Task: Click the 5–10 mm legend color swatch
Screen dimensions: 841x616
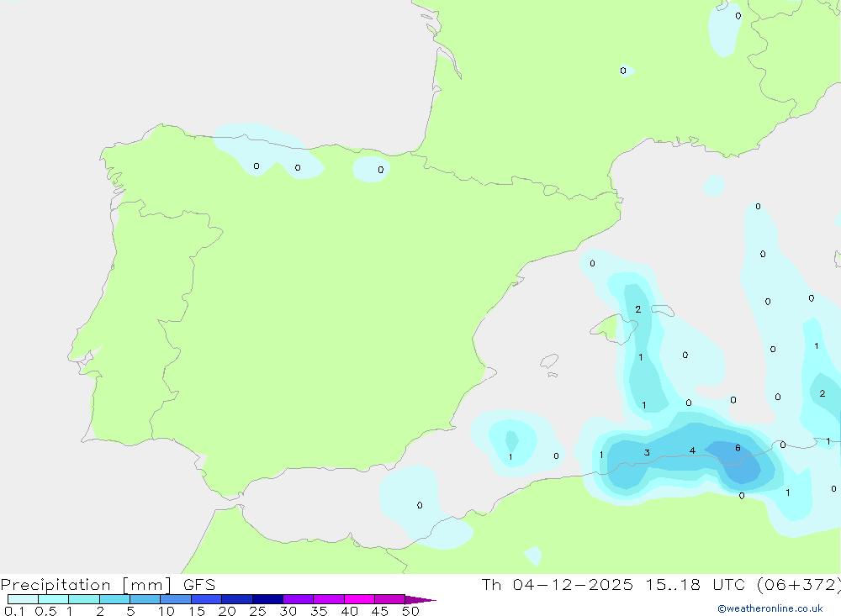Action: [x=145, y=599]
